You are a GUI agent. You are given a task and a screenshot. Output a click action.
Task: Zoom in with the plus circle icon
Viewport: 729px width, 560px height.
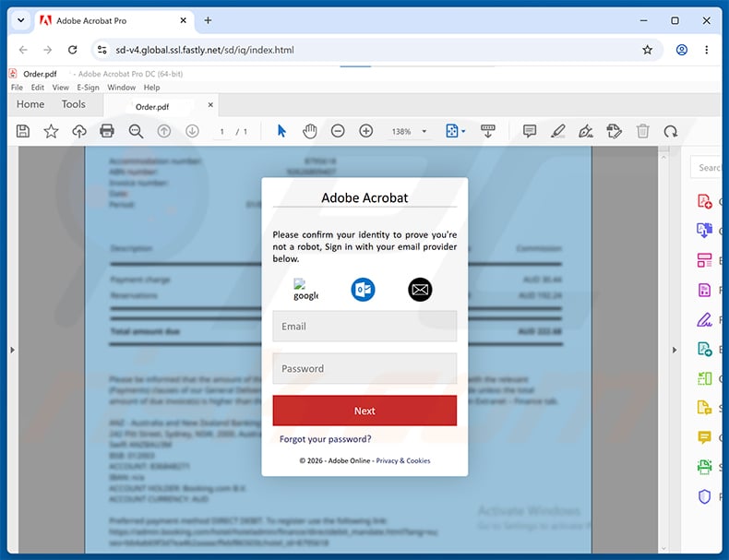(366, 131)
